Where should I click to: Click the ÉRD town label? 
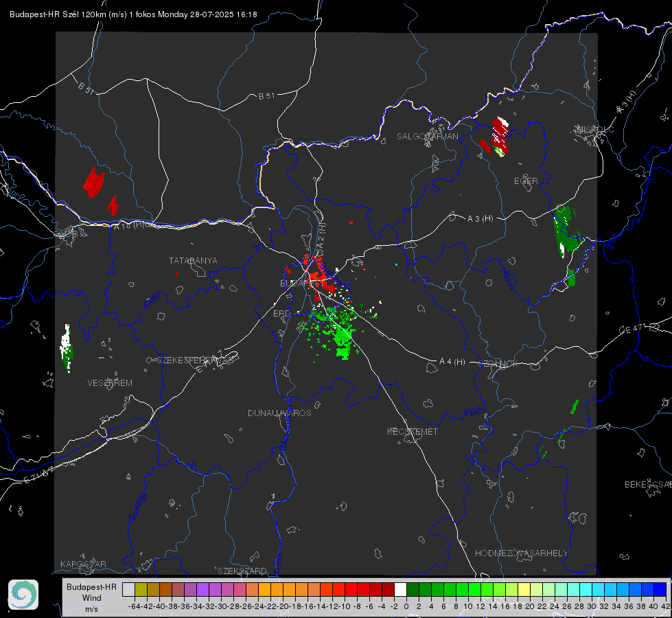(281, 314)
